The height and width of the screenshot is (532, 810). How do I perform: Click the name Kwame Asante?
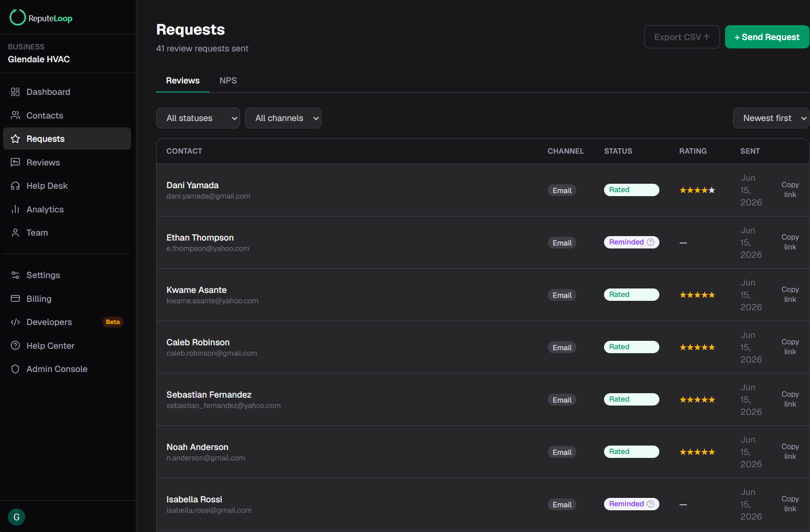pyautogui.click(x=197, y=290)
